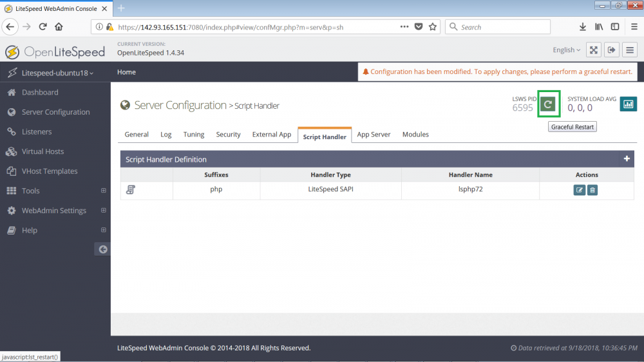Click the Home breadcrumb link

click(126, 72)
